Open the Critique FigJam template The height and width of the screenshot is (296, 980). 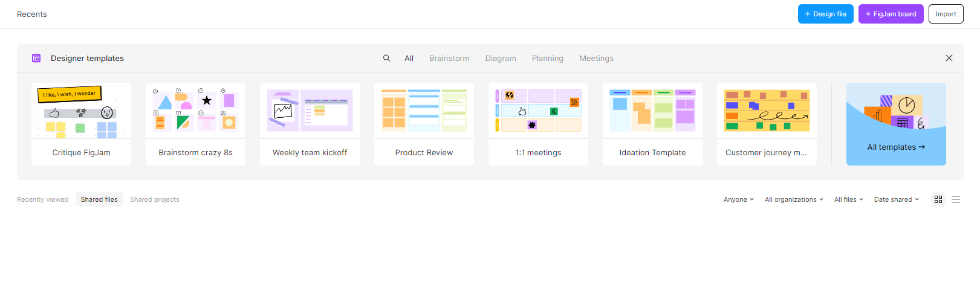[x=81, y=124]
